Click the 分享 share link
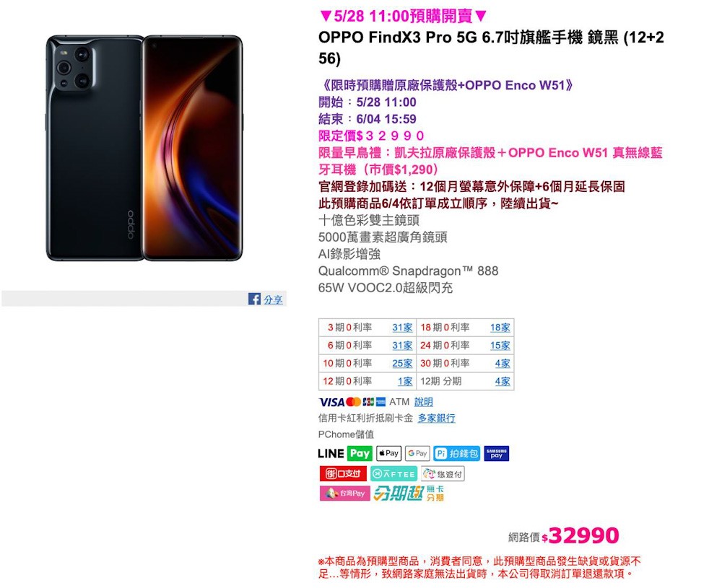The width and height of the screenshot is (722, 588). 274,299
